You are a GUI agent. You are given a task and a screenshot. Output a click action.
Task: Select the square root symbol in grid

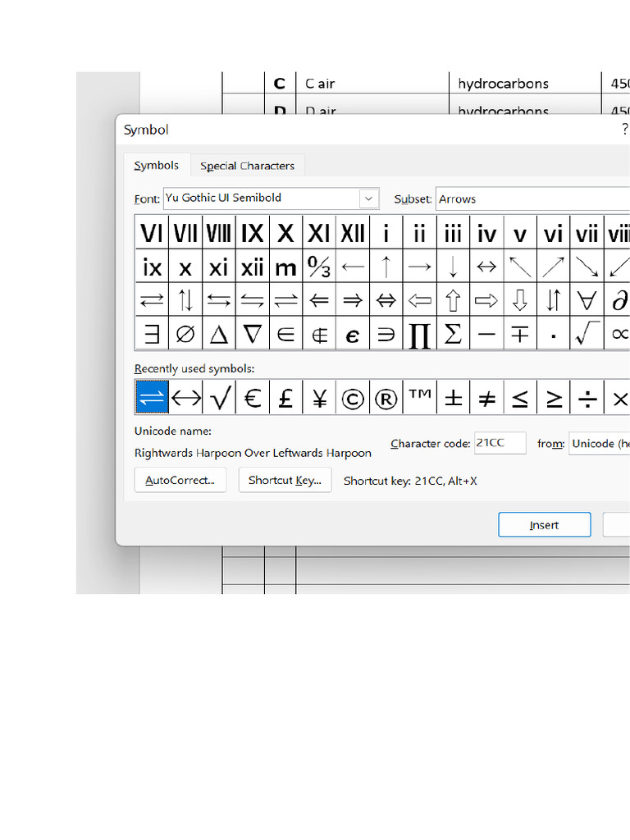587,333
